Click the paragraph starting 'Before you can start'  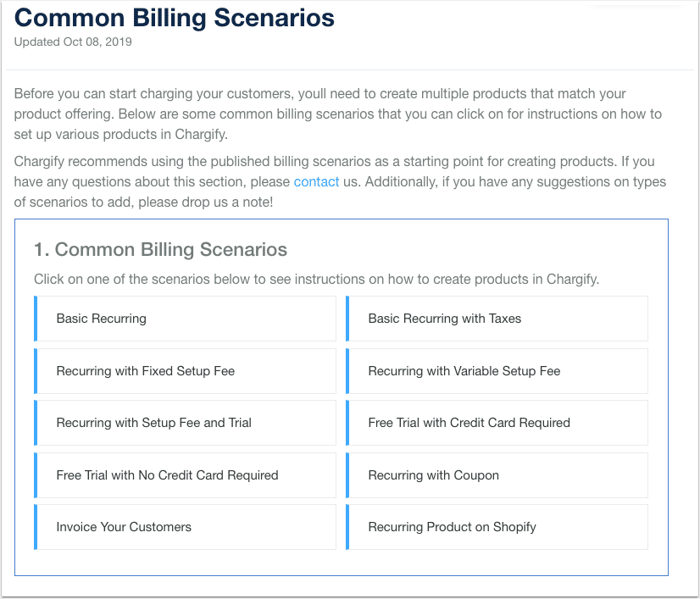point(337,114)
